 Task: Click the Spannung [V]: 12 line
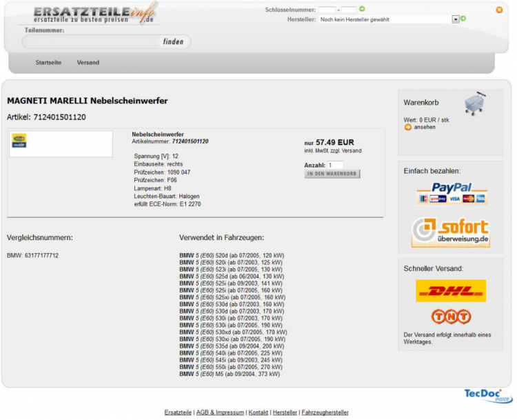156,156
